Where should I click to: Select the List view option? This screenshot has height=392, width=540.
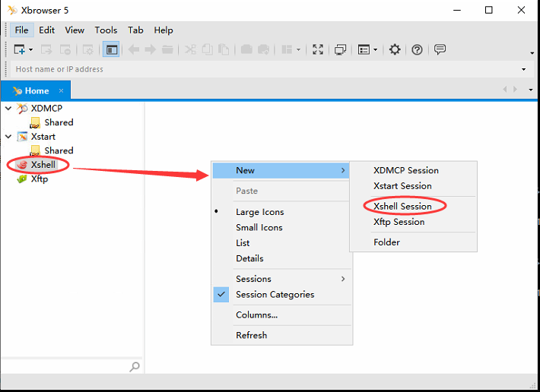click(243, 243)
